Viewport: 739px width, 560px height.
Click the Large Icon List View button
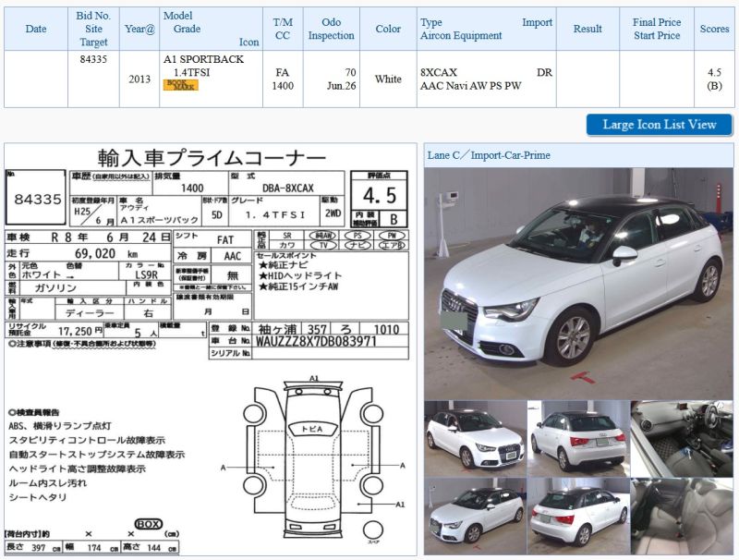660,125
